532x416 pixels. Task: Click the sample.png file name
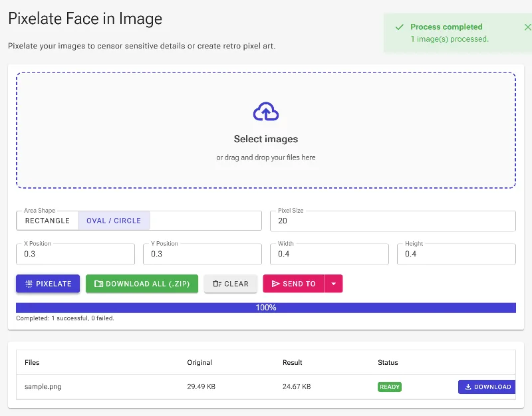click(x=43, y=387)
